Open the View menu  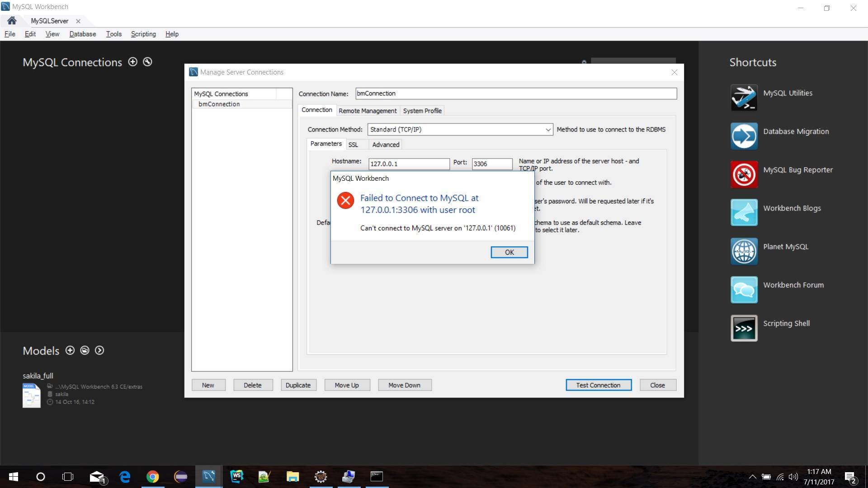click(x=52, y=34)
